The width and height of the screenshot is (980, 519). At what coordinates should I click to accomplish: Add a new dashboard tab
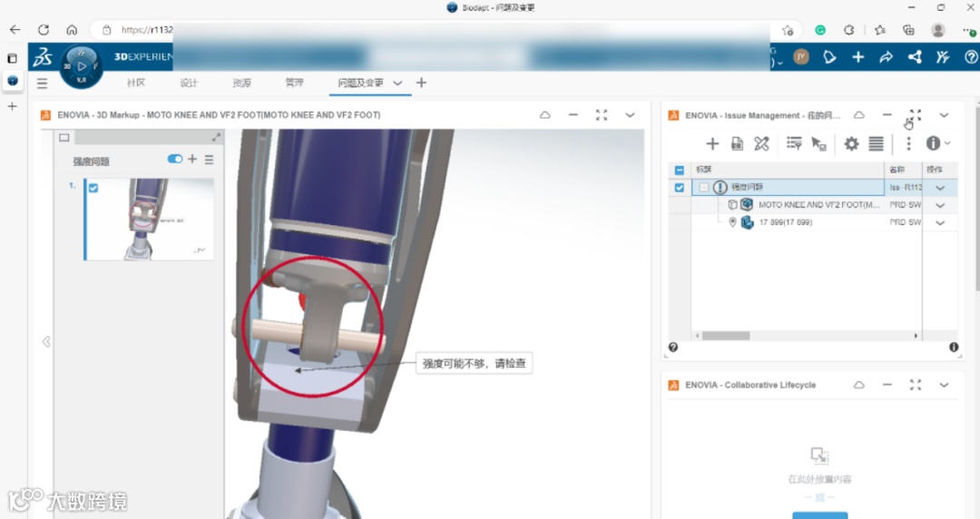click(421, 83)
